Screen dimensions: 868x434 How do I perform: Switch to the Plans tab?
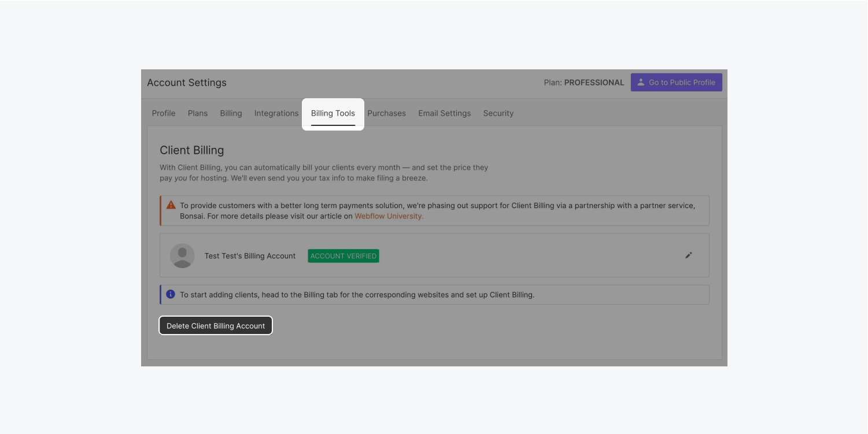[x=198, y=113]
